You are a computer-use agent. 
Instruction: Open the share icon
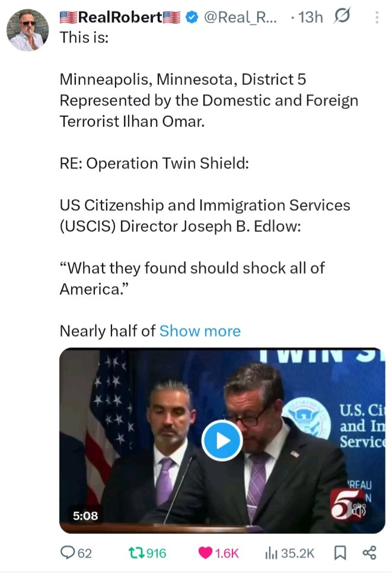(369, 552)
